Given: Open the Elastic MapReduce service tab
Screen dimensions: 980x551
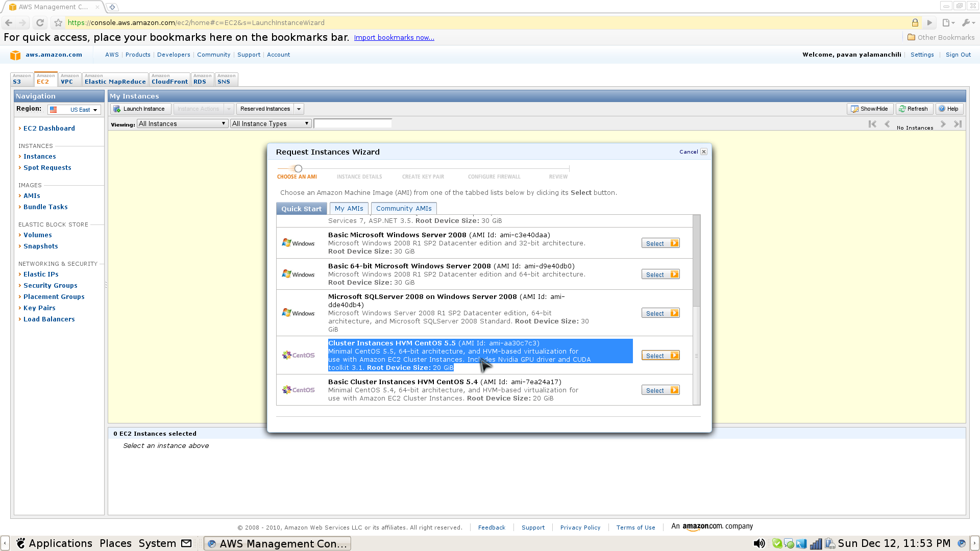Looking at the screenshot, I should coord(115,79).
